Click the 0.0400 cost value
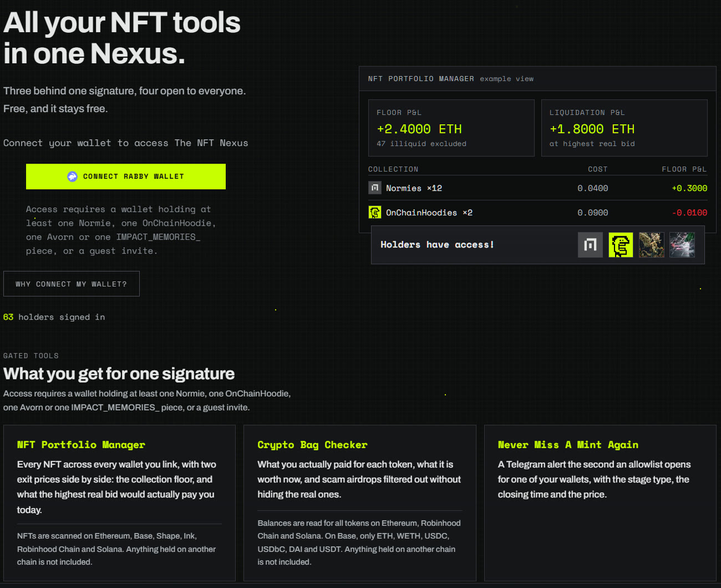This screenshot has height=588, width=721. coord(592,189)
